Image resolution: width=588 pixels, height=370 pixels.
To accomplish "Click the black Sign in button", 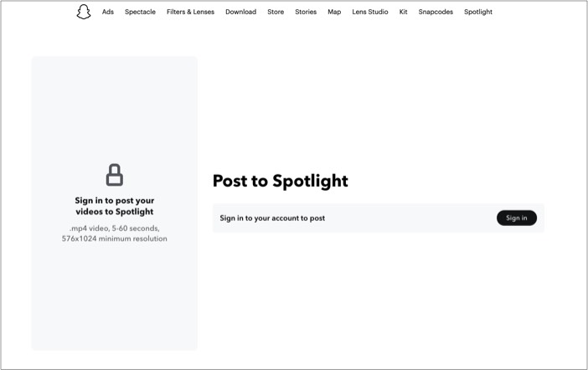I will (516, 218).
